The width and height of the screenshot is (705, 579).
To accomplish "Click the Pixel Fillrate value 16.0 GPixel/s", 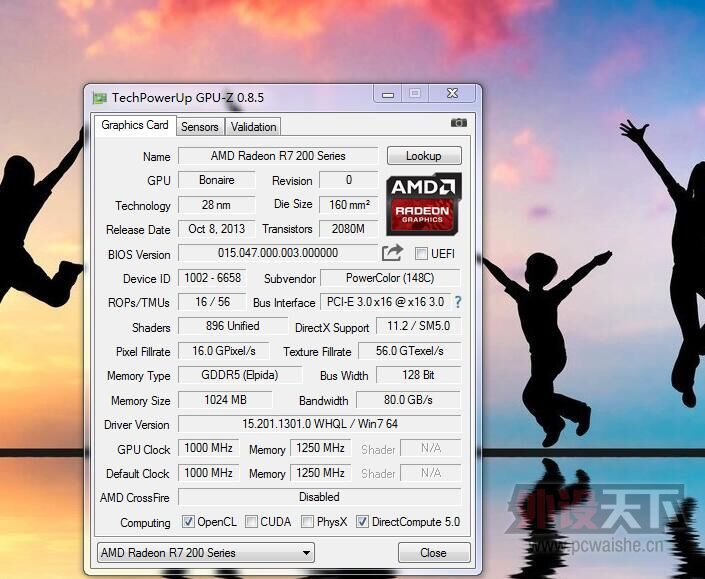I will 224,351.
